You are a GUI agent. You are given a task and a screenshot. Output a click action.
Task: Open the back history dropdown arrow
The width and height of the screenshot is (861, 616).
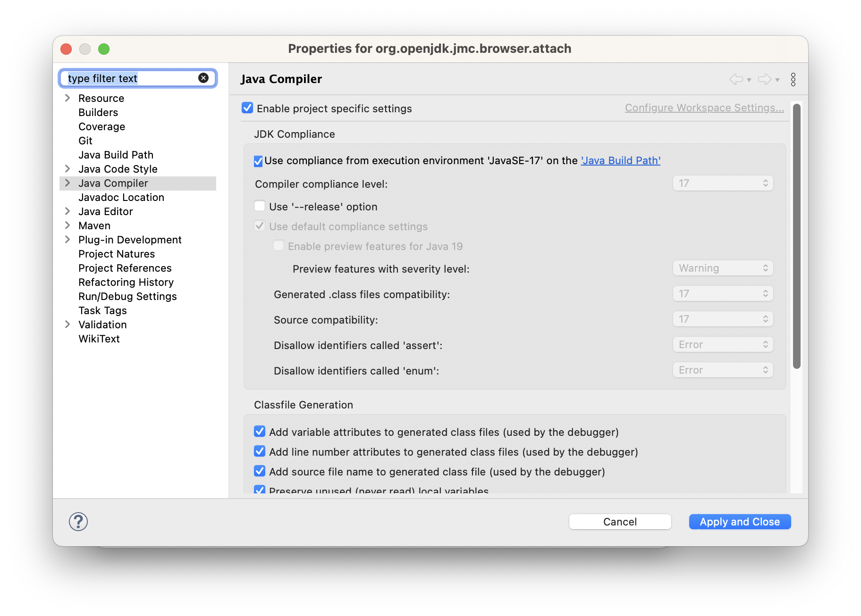click(x=749, y=80)
